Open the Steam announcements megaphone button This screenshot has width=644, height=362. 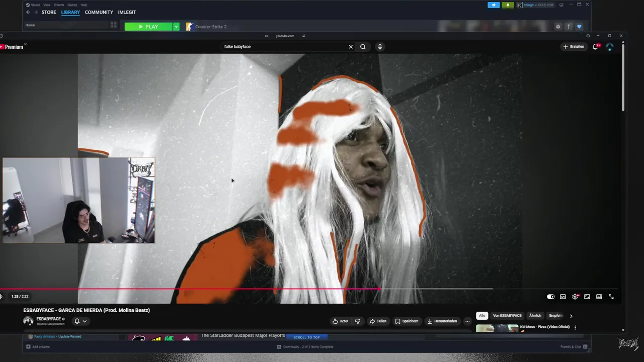494,5
